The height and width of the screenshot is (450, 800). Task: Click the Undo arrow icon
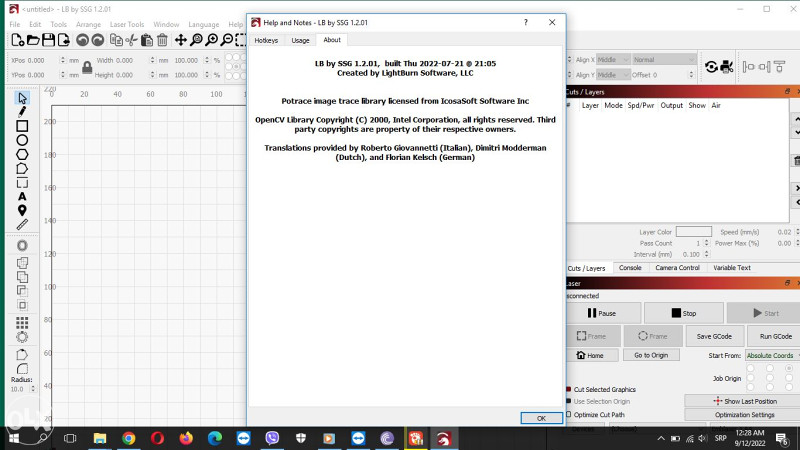tap(82, 40)
